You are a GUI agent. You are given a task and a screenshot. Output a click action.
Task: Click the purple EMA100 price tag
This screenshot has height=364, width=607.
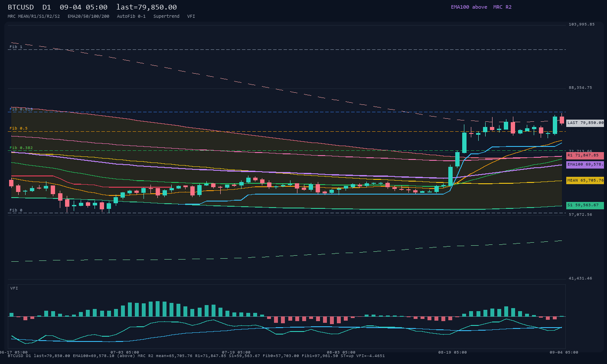[585, 165]
